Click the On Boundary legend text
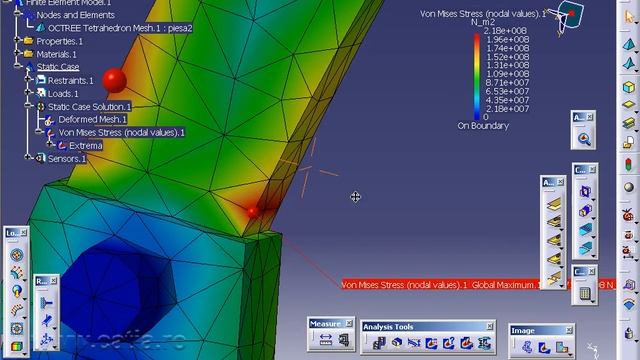The image size is (640, 360). point(483,126)
